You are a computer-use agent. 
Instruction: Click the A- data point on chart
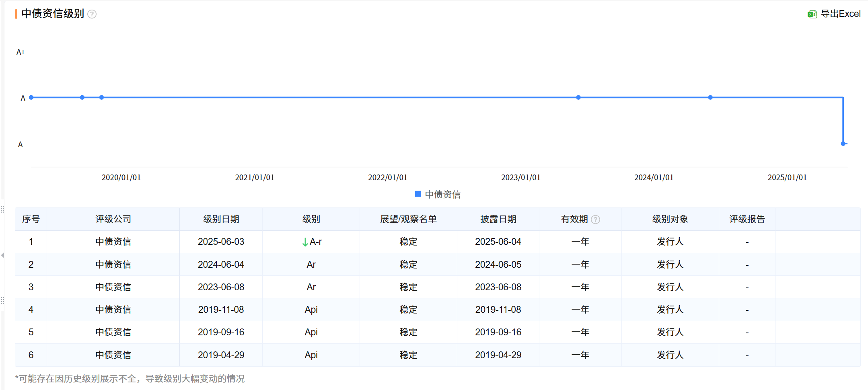pos(843,144)
